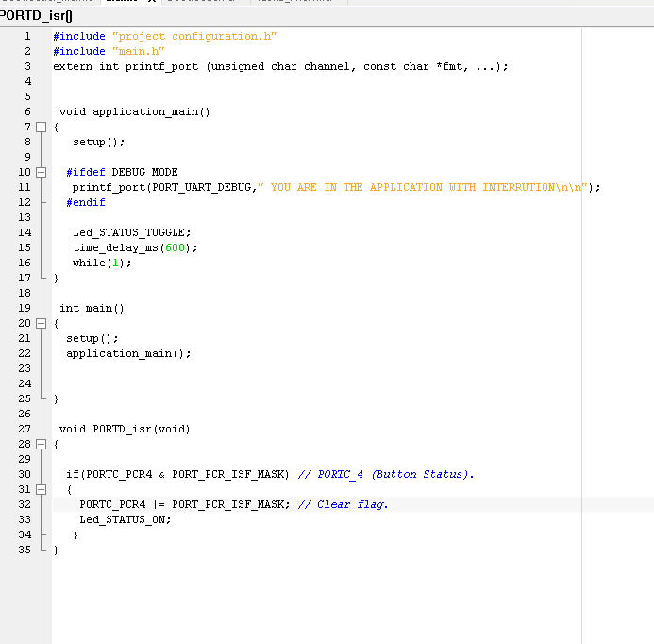The image size is (654, 644).
Task: Click void application_main() definition line
Action: 134,111
